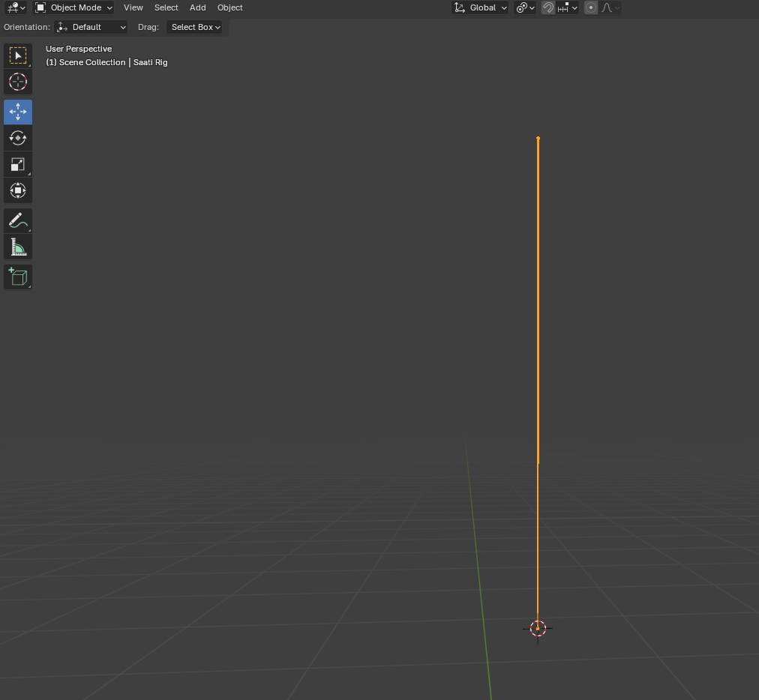Select the Scale tool
Screen dimensions: 759x700
click(x=18, y=164)
